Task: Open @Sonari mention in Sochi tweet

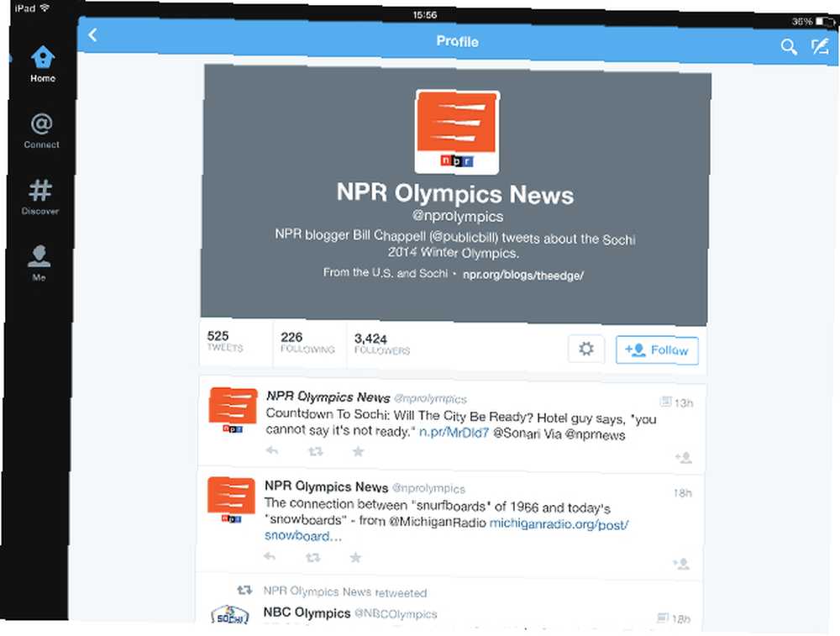Action: click(x=516, y=434)
